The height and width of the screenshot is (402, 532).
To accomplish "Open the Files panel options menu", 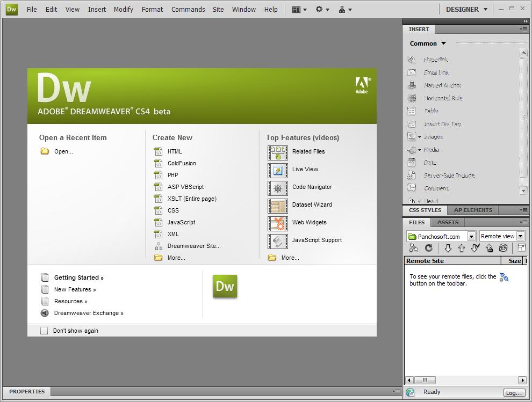I will (x=523, y=222).
